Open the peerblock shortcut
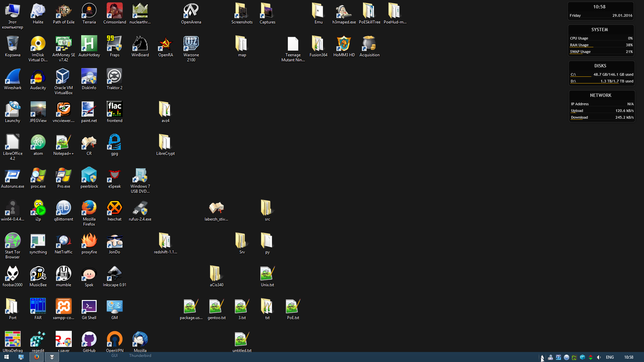This screenshot has width=644, height=362. click(89, 178)
